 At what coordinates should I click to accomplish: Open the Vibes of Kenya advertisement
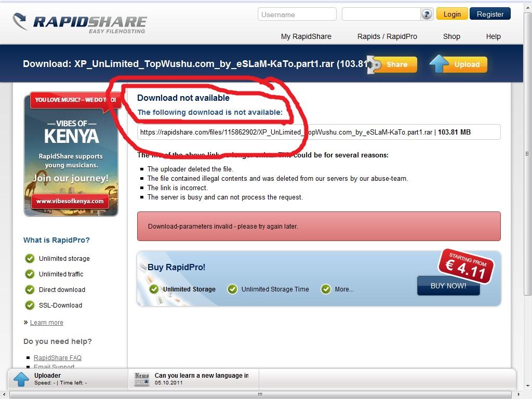click(x=71, y=154)
